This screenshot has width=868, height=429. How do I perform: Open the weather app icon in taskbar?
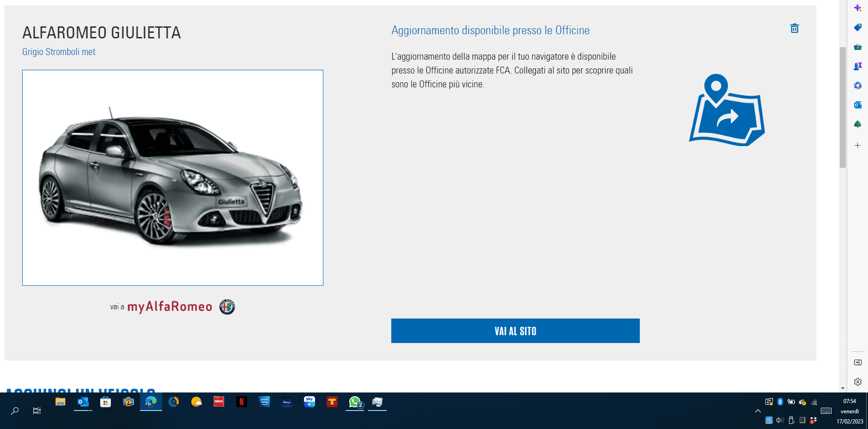tap(196, 402)
